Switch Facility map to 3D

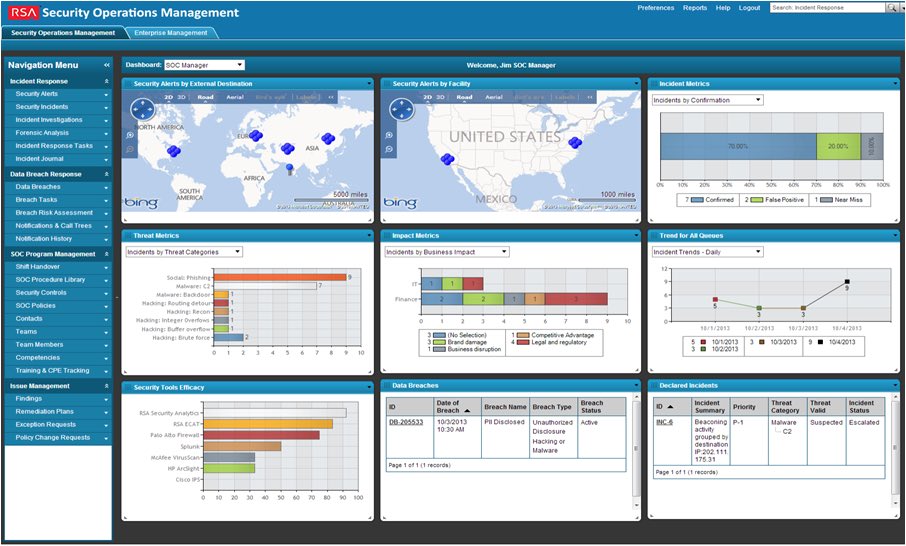pos(440,97)
